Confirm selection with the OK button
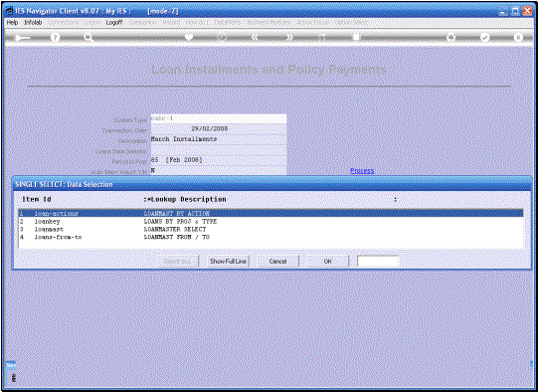538x392 pixels. pyautogui.click(x=327, y=262)
